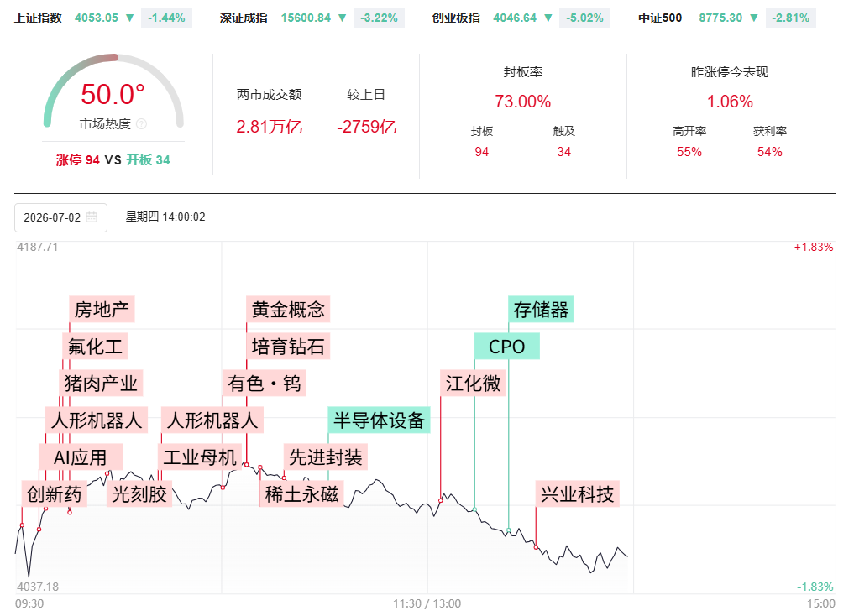
Task: Click the down arrow beside 创业板指 value
Action: point(548,18)
